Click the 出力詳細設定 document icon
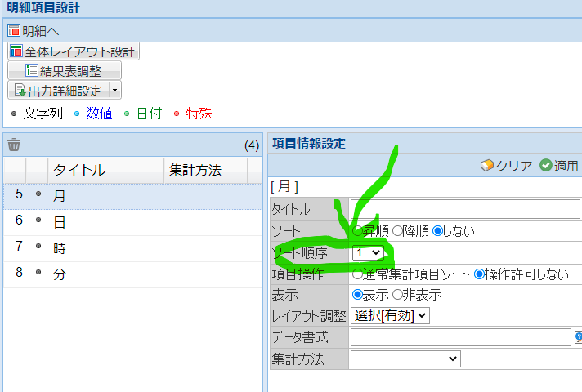Image resolution: width=582 pixels, height=392 pixels. (20, 90)
